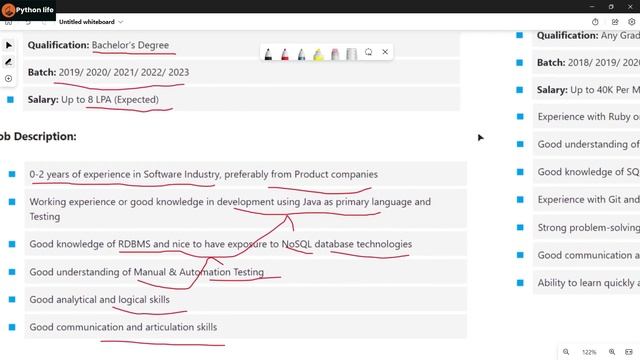Click "Salary: Up to 40K Per M" text
Viewport: 640px width, 360px height.
pyautogui.click(x=588, y=90)
